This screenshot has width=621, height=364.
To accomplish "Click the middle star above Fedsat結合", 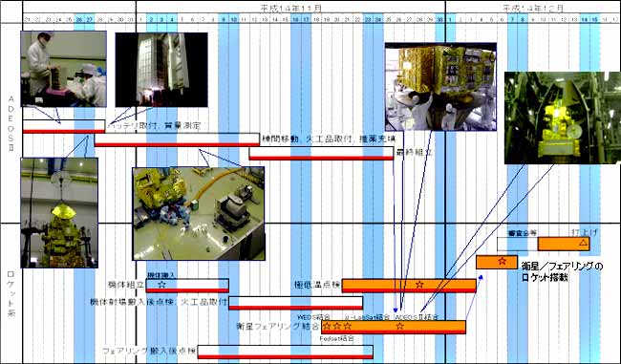I will click(337, 327).
